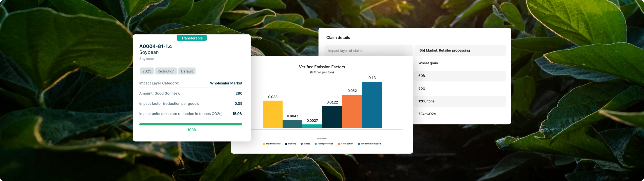The width and height of the screenshot is (644, 181).
Task: Click the Operations legend title
Action: pos(322,139)
